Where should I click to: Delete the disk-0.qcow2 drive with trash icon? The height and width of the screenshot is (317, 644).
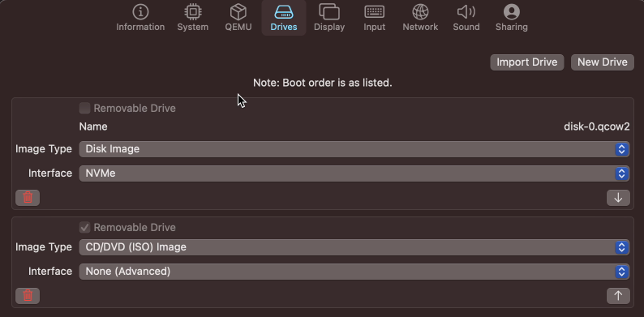click(x=28, y=198)
